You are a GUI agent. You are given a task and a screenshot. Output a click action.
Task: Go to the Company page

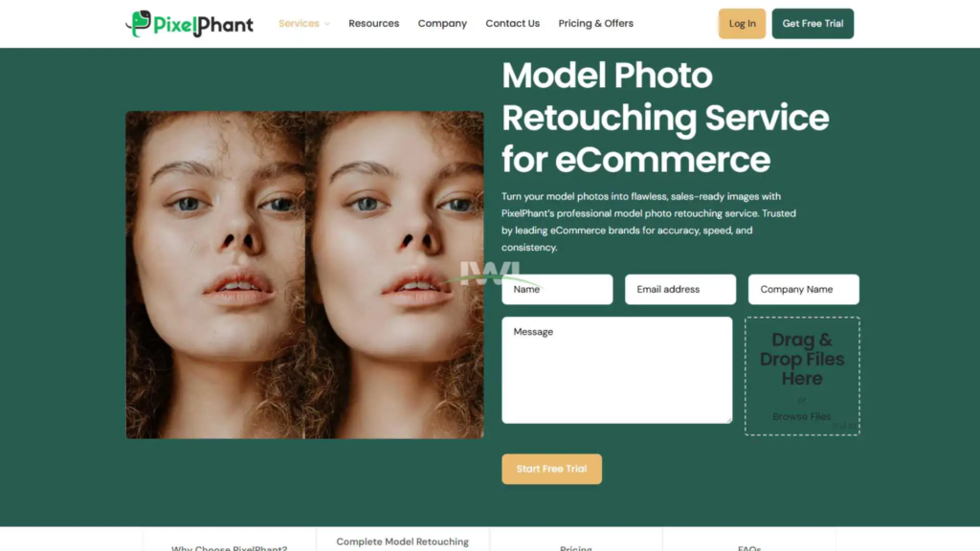click(442, 23)
